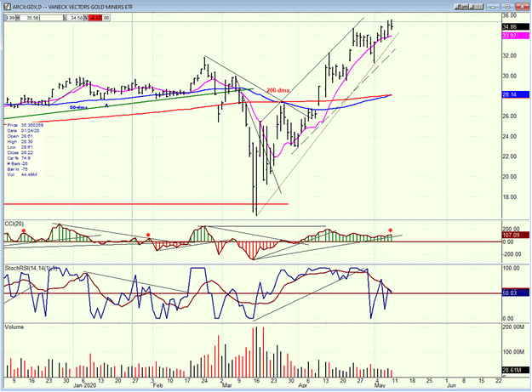Viewport: 532px width, 392px height.
Task: Minimize the GDX chart window
Action: (x=493, y=7)
